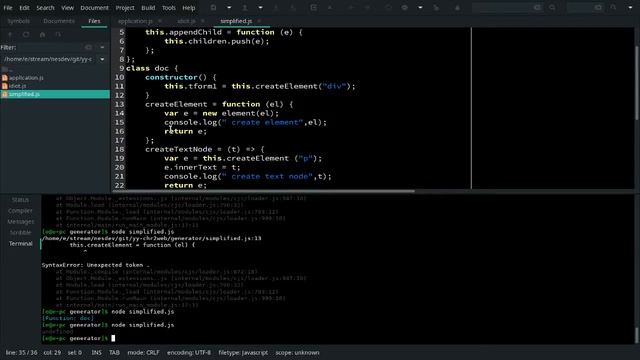Open the File menu
The height and width of the screenshot is (360, 640).
tap(8, 8)
